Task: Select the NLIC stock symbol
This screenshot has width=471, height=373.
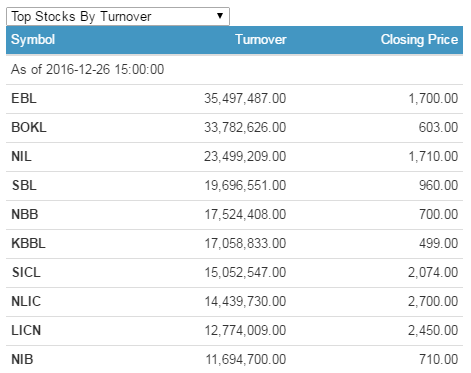Action: 26,301
